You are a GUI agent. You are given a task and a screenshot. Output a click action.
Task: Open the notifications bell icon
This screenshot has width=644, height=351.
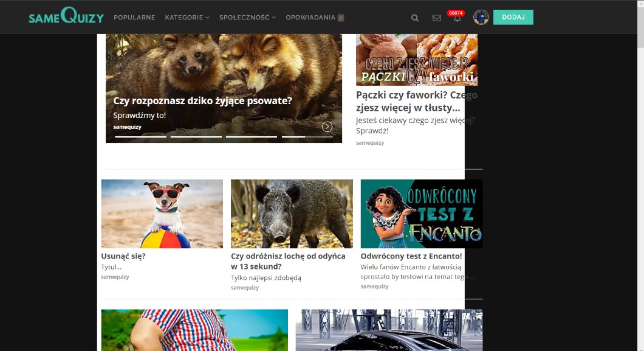[x=457, y=19]
